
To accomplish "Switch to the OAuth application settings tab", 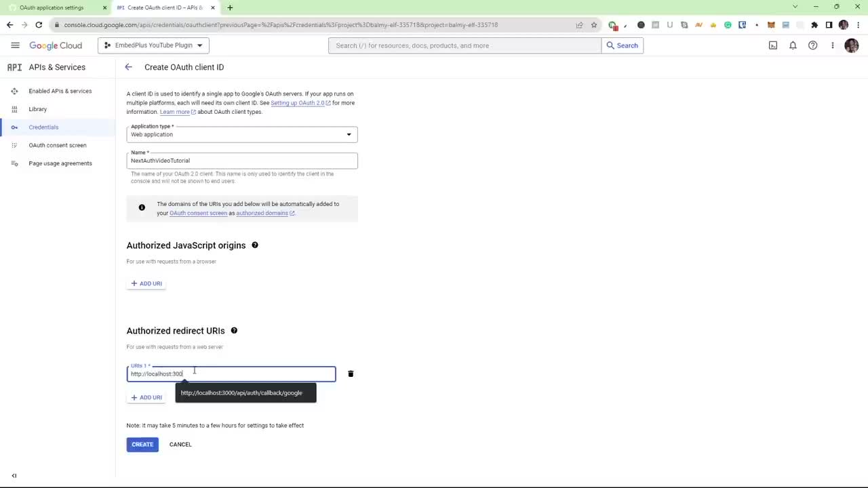I will 56,7.
